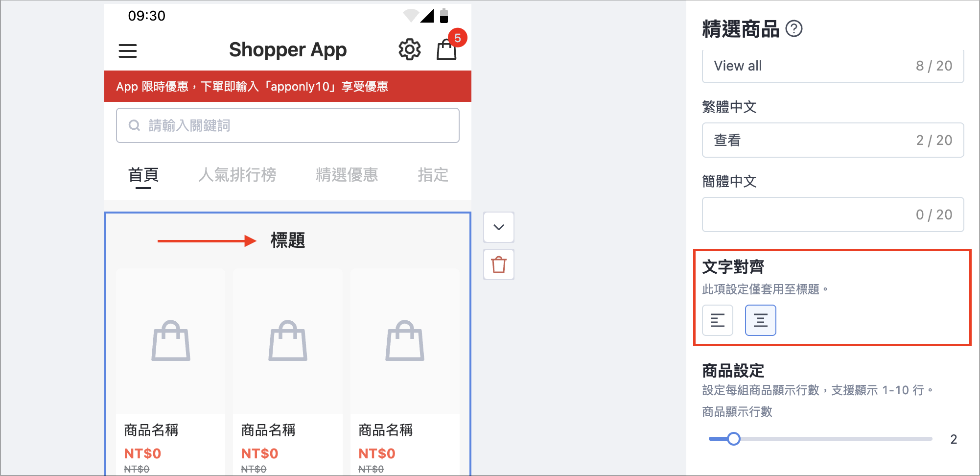980x476 pixels.
Task: Select center text alignment
Action: pos(761,320)
